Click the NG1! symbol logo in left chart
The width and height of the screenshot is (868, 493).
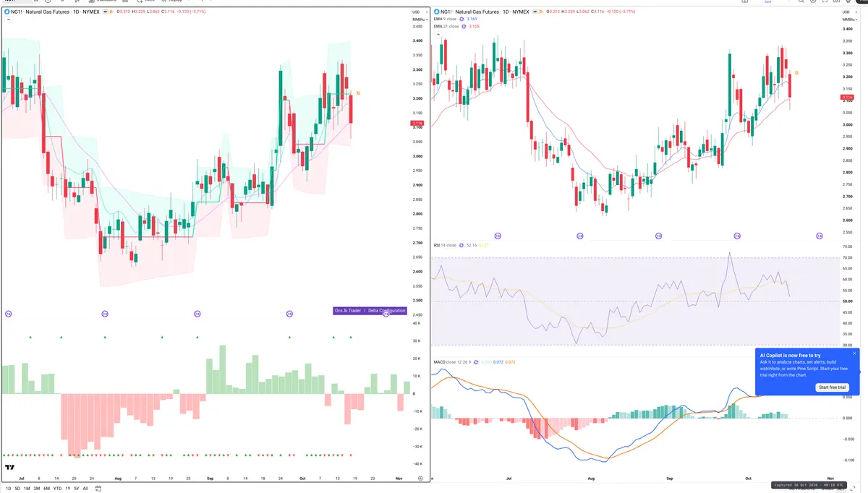click(7, 12)
